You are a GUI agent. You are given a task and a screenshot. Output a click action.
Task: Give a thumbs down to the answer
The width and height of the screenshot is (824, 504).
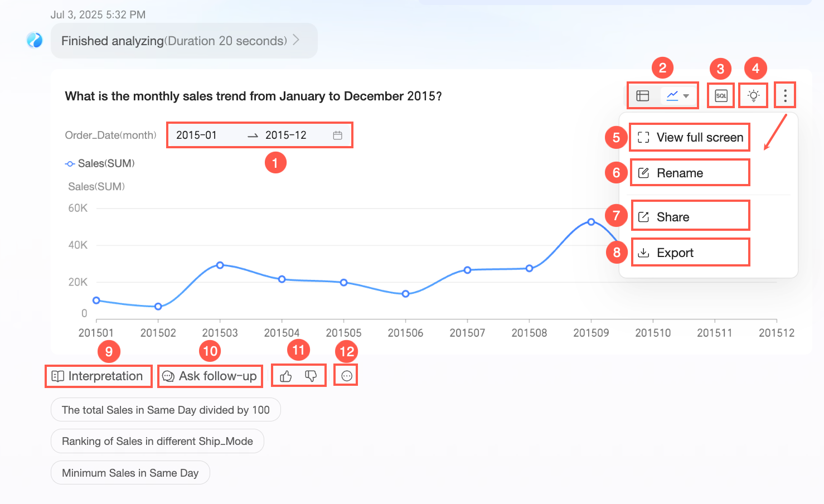(x=311, y=376)
